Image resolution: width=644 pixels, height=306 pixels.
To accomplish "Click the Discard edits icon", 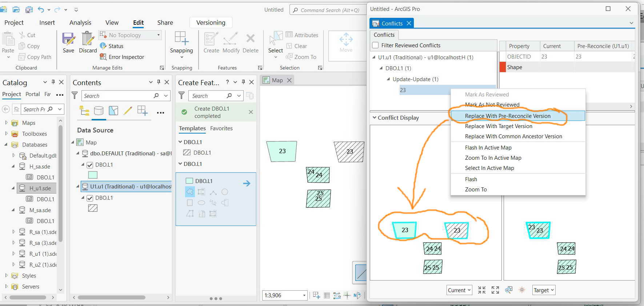I will point(88,39).
